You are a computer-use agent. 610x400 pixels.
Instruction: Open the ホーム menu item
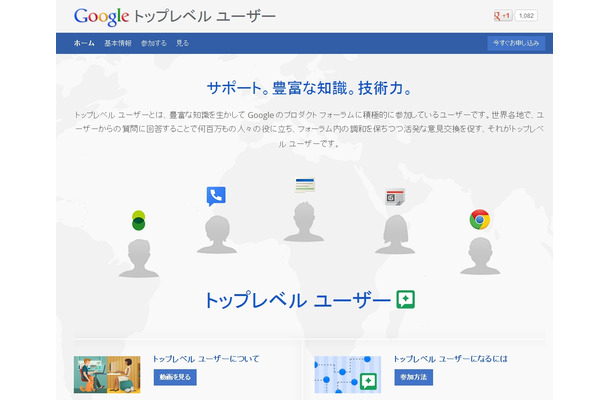tap(84, 43)
